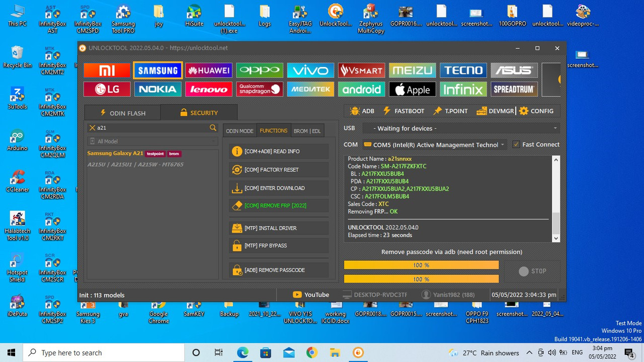Open the Recycle Bin desktop icon
This screenshot has width=644, height=362.
coord(17,57)
